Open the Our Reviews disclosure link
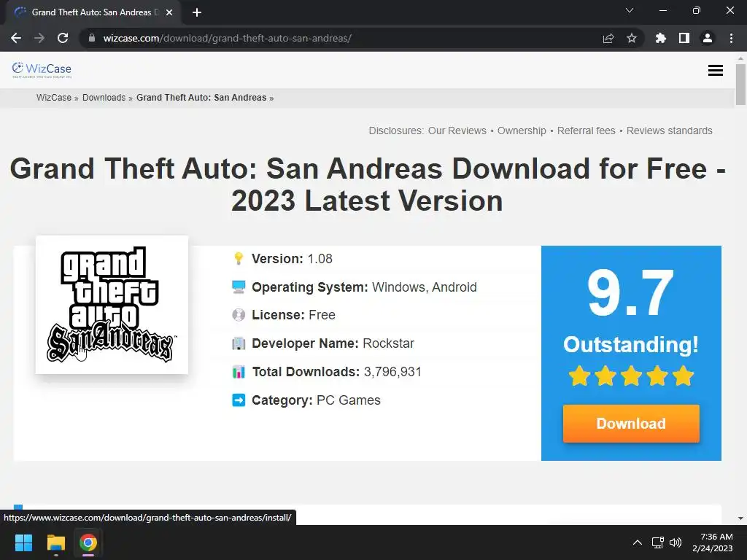Image resolution: width=747 pixels, height=560 pixels. click(457, 131)
